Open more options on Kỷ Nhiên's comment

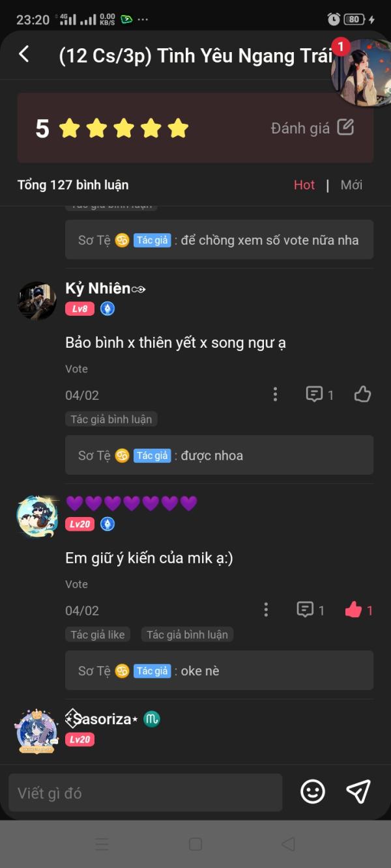[x=275, y=395]
